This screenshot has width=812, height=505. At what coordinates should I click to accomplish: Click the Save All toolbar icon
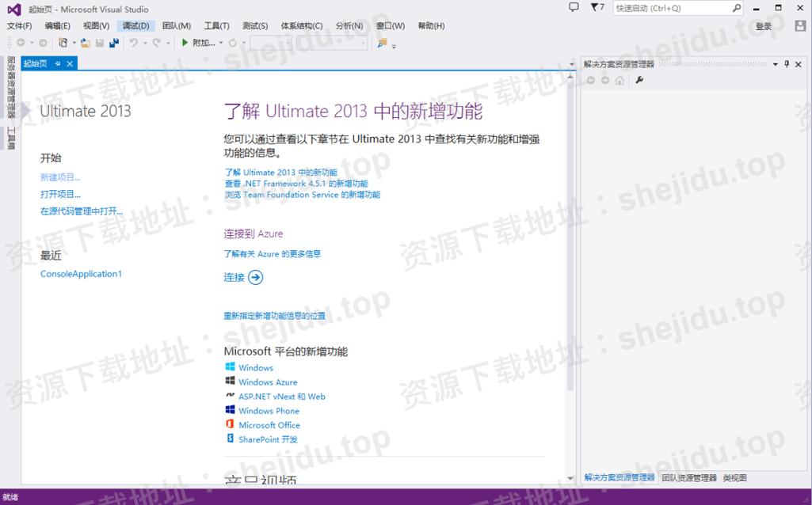point(114,43)
